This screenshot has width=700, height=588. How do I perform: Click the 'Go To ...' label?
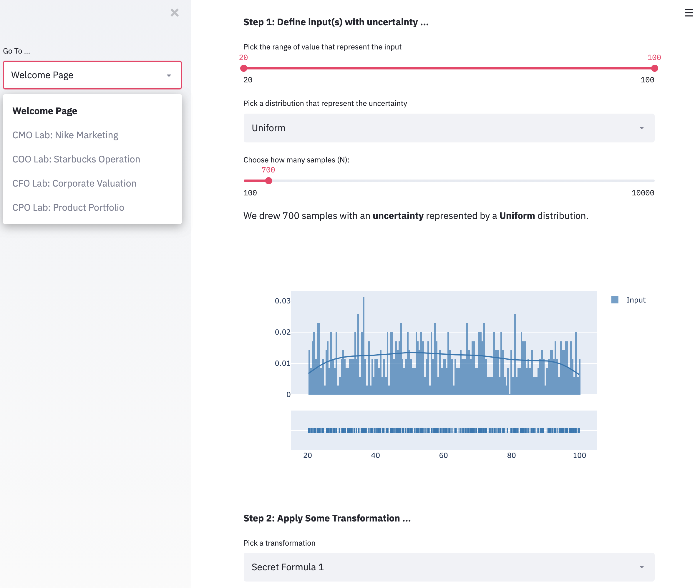coord(16,51)
